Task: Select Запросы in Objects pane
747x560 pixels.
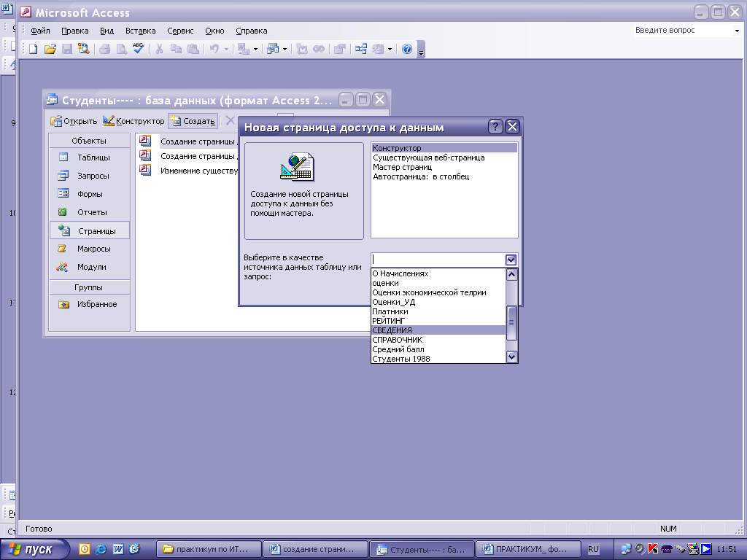Action: [90, 176]
